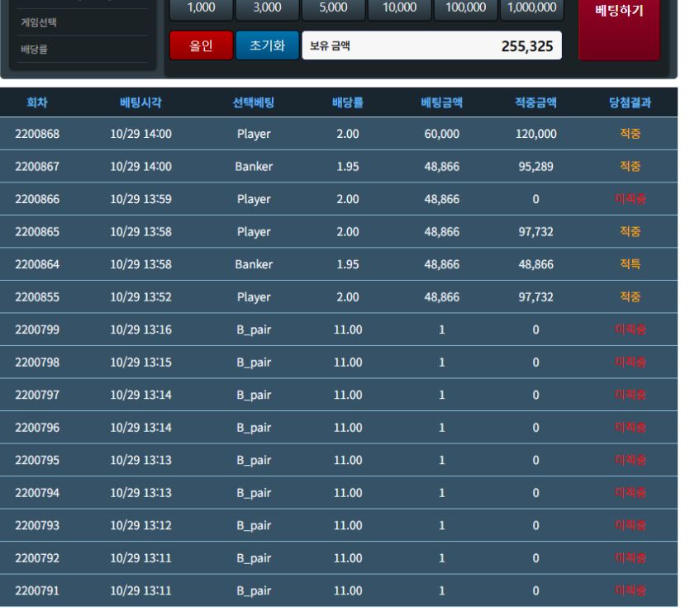Click the 적중금액 column header
Screen dimensions: 690x616
click(x=536, y=102)
